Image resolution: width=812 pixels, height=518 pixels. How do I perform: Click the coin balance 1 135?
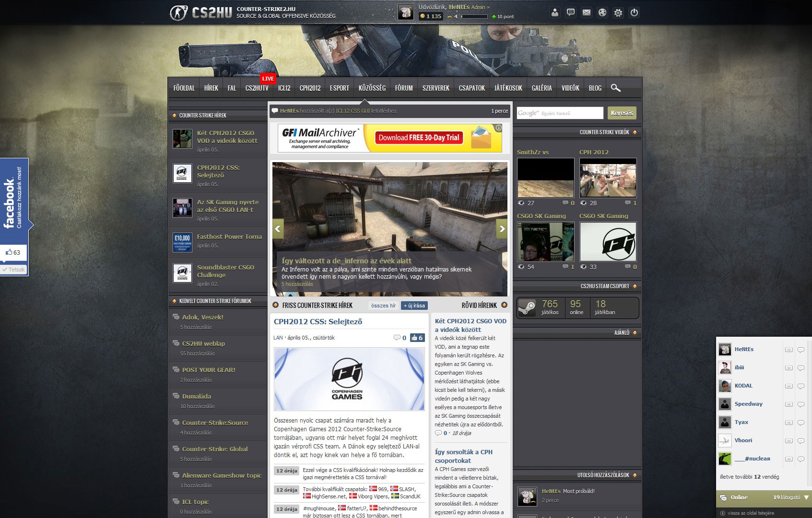[x=430, y=16]
